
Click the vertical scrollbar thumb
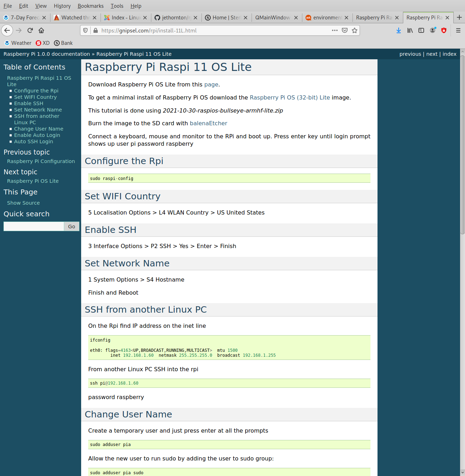point(462,145)
